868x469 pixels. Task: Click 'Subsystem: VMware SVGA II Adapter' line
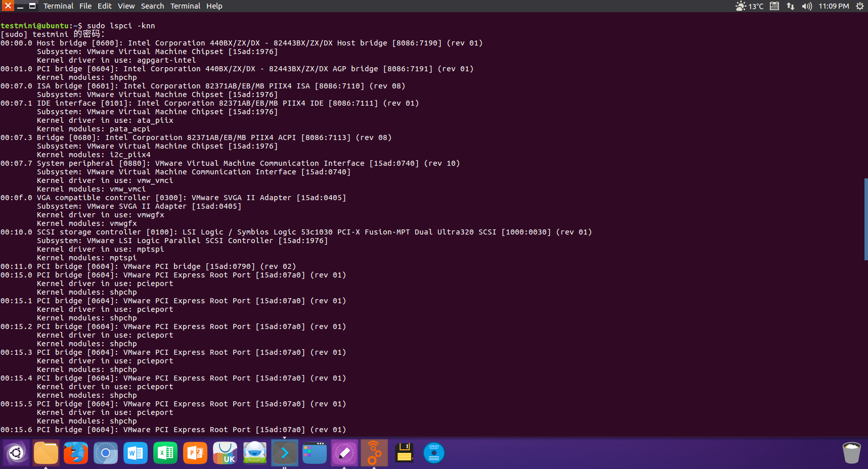139,206
